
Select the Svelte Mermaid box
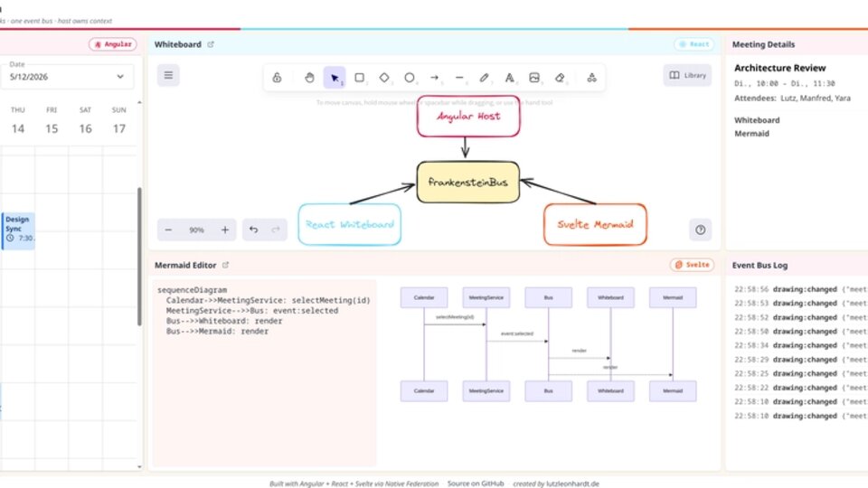pos(595,224)
